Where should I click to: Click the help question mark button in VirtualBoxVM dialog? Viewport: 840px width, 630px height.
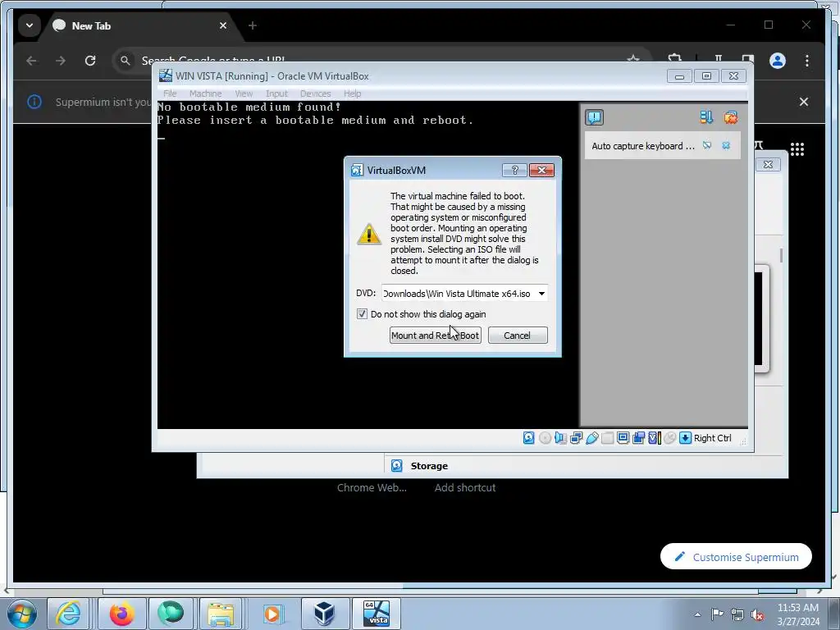click(x=515, y=171)
